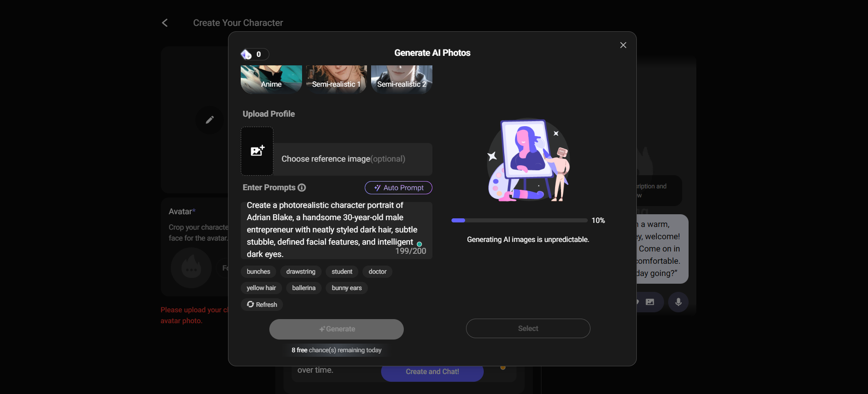The width and height of the screenshot is (868, 394).
Task: Click the '10%' progress label
Action: coord(598,220)
